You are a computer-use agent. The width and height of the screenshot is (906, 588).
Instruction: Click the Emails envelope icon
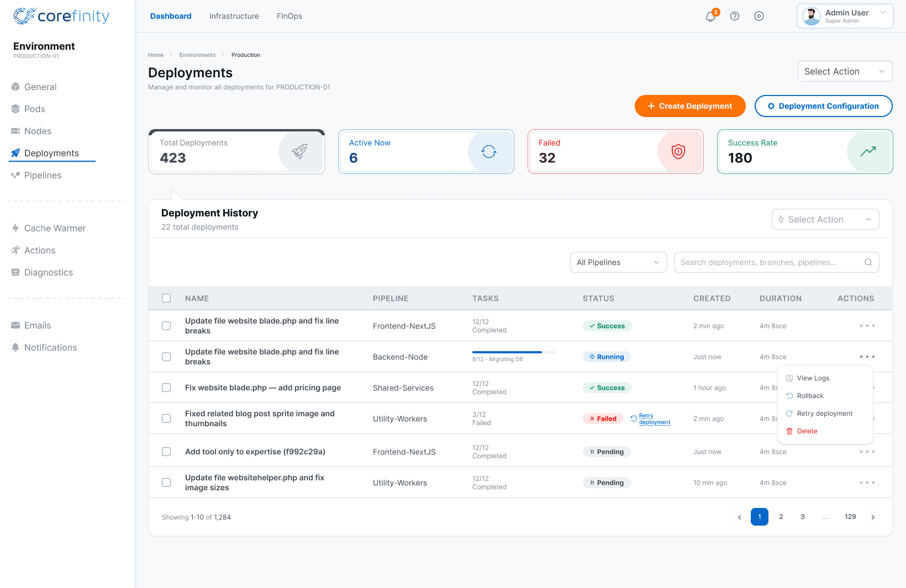click(x=15, y=325)
